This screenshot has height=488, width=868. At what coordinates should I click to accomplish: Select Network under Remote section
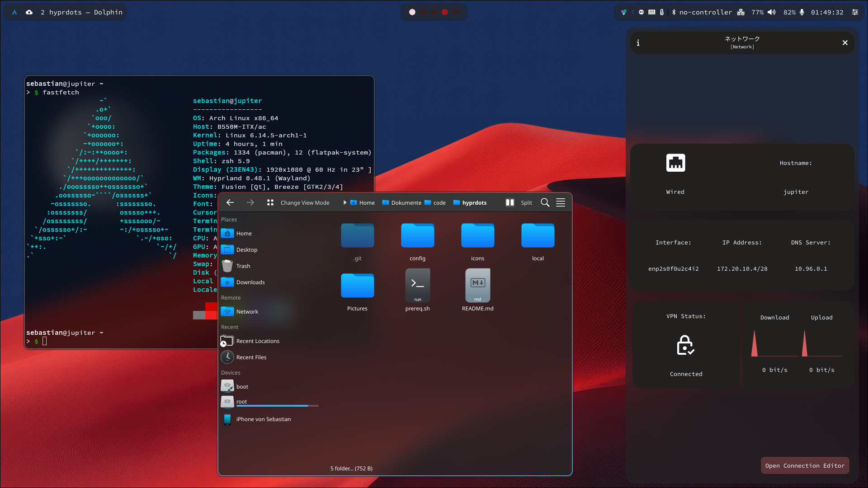[x=247, y=312]
